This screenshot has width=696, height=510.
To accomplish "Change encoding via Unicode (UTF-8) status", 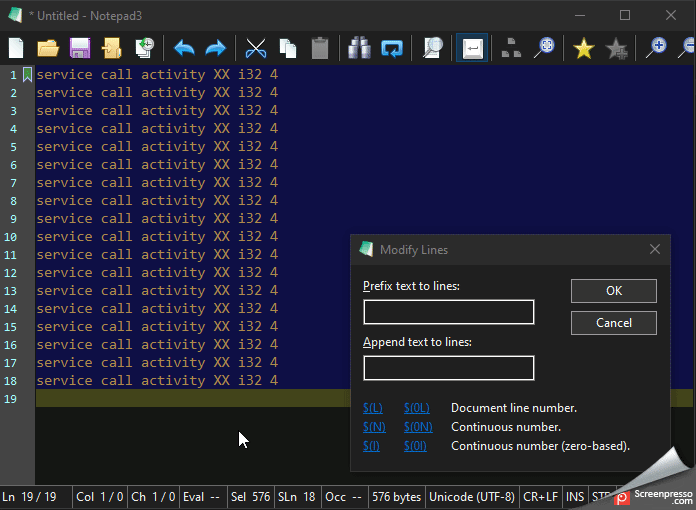I will pos(472,497).
